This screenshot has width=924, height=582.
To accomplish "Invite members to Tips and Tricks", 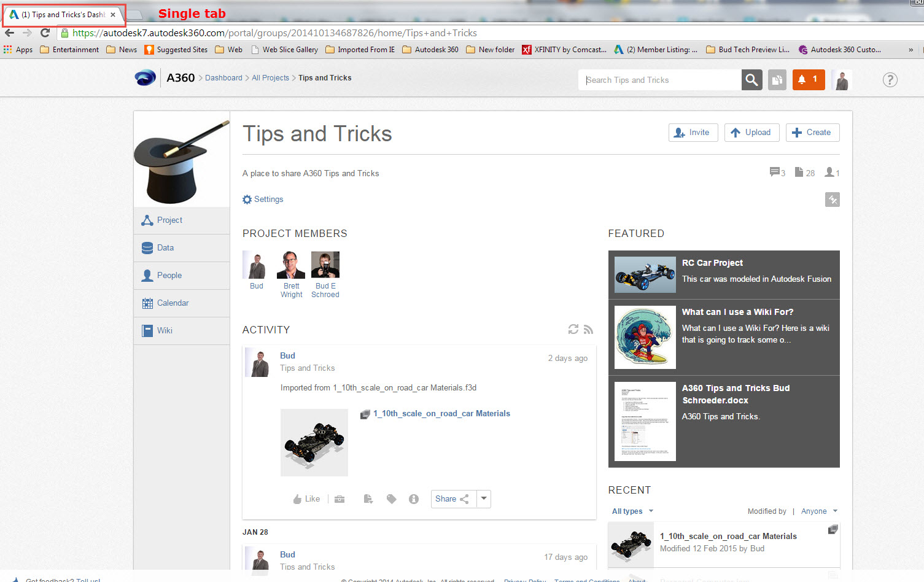I will click(693, 132).
